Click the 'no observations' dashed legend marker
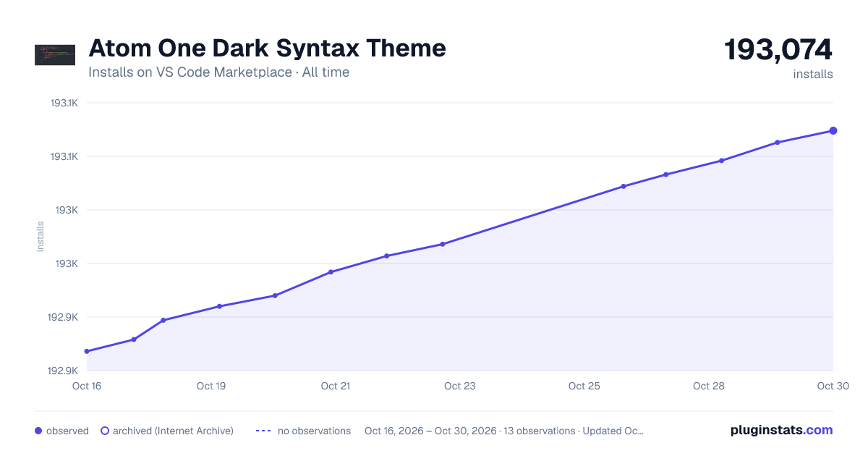The image size is (868, 456). (x=263, y=431)
